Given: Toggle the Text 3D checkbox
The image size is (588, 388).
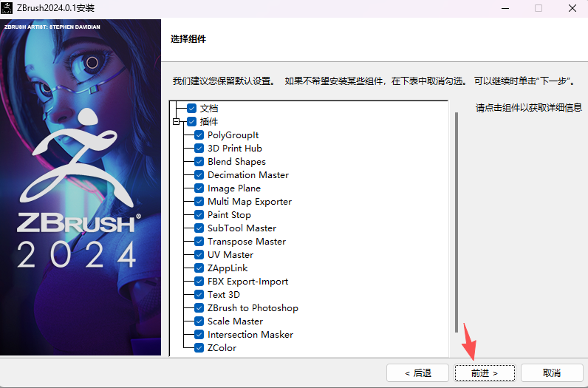Looking at the screenshot, I should [x=199, y=295].
